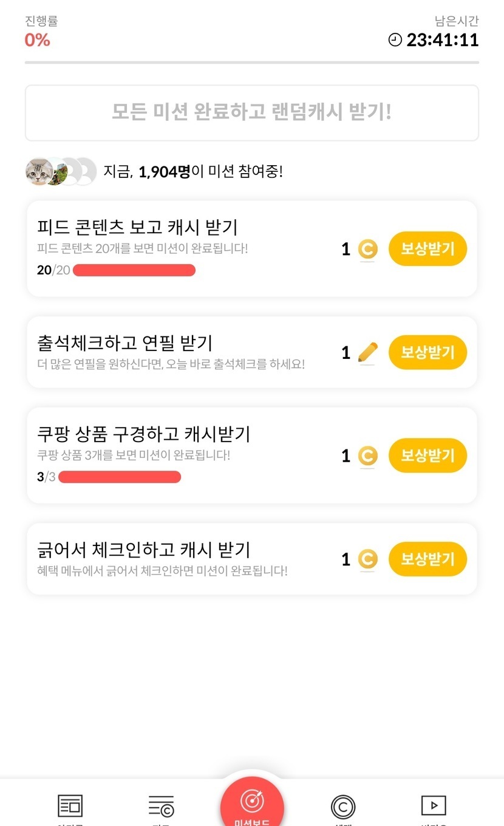Tap the 1,904명 미션 참여중 text
Viewport: 504px width, 826px height.
[x=193, y=172]
